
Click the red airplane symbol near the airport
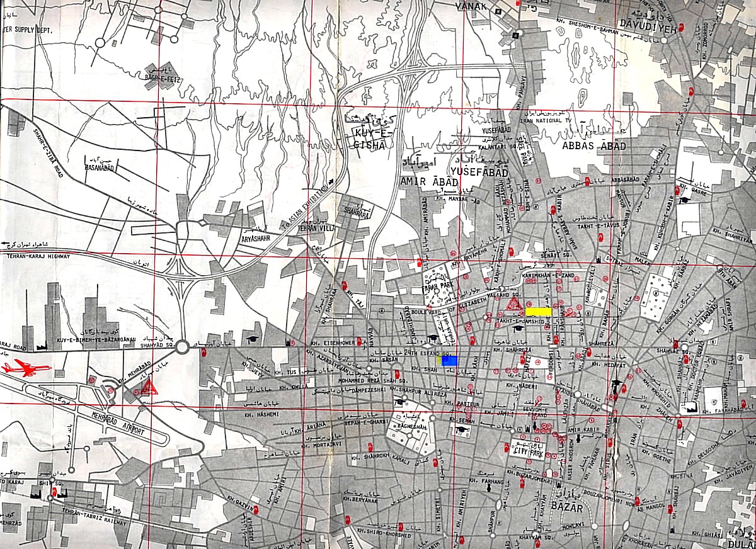(25, 368)
